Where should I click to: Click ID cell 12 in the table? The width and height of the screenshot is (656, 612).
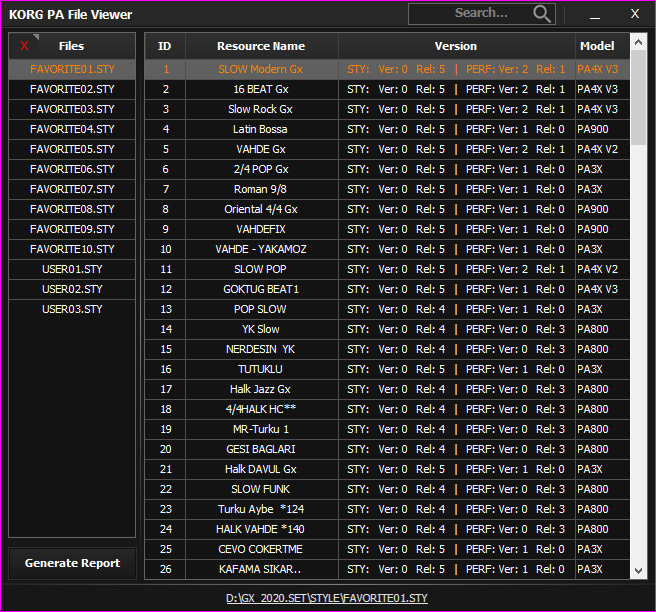(165, 289)
